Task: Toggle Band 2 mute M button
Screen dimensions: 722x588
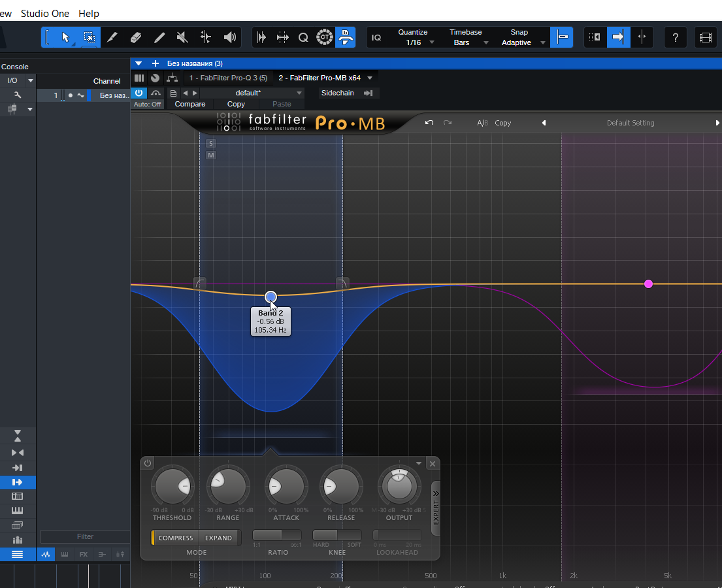Action: coord(211,155)
